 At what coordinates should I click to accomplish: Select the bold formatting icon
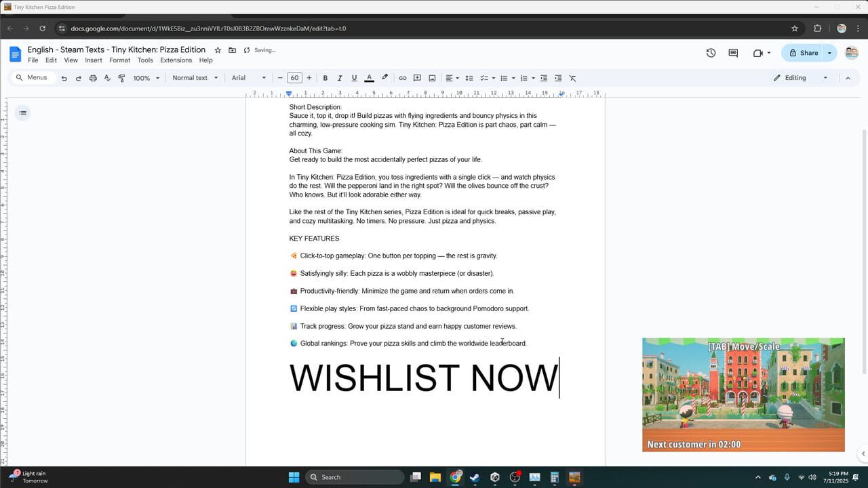[325, 77]
